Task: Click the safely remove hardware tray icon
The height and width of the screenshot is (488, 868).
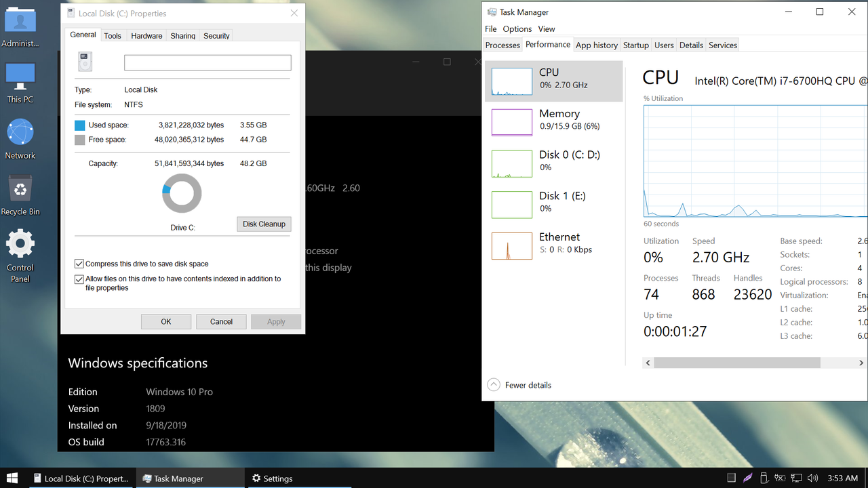Action: click(x=764, y=478)
